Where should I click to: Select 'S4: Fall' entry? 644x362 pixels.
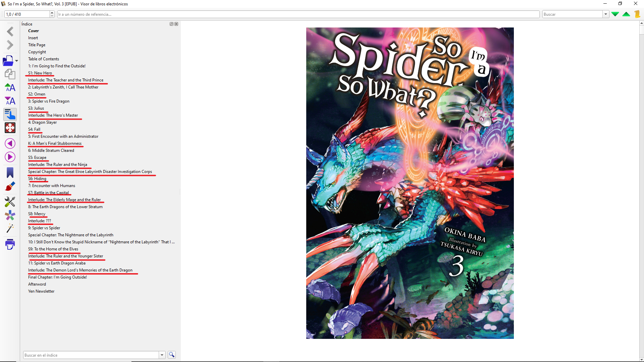pos(34,129)
